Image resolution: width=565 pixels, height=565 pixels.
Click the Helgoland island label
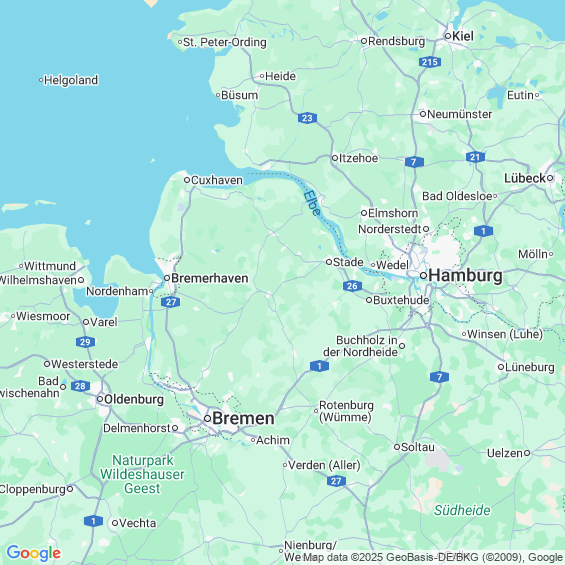coord(71,80)
